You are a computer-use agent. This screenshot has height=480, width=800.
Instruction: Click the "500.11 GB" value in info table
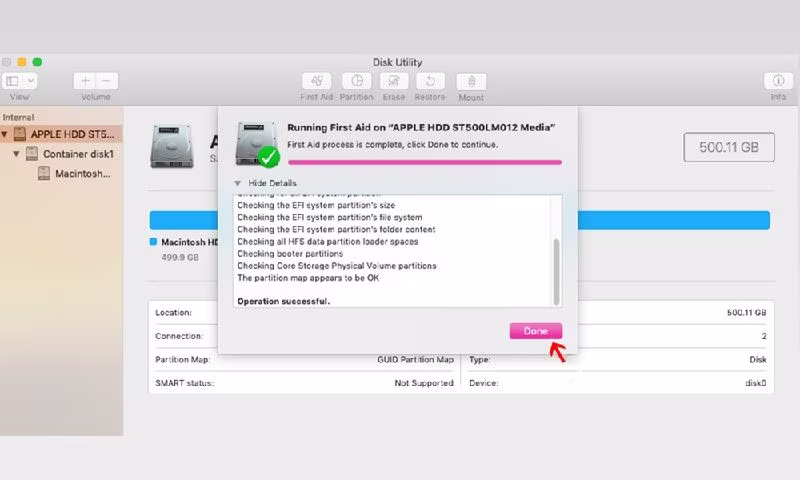pos(746,313)
